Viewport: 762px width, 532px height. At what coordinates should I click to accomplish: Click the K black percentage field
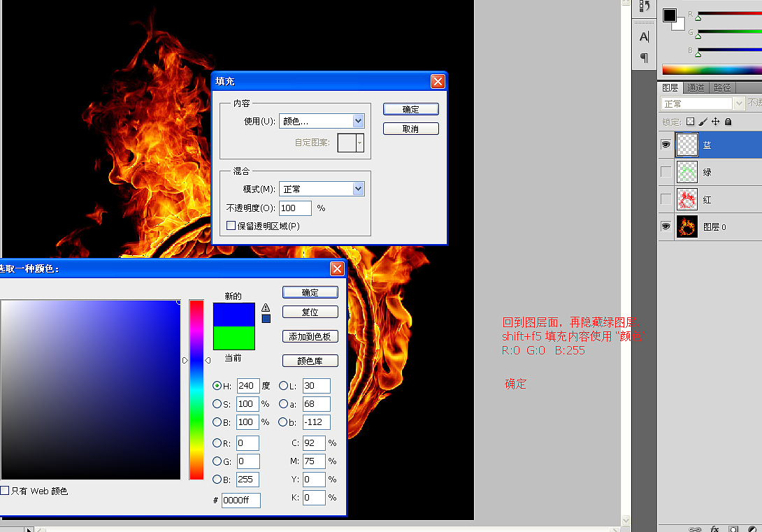[314, 498]
